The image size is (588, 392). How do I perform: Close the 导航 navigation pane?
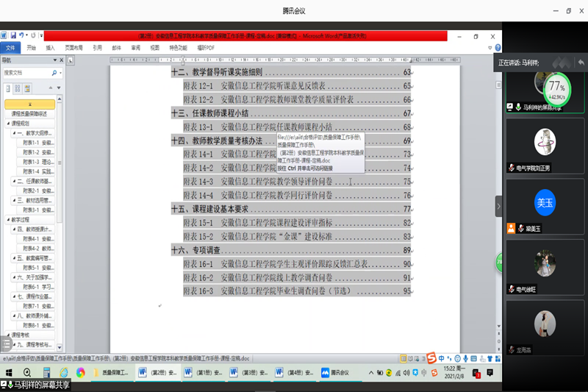point(61,60)
